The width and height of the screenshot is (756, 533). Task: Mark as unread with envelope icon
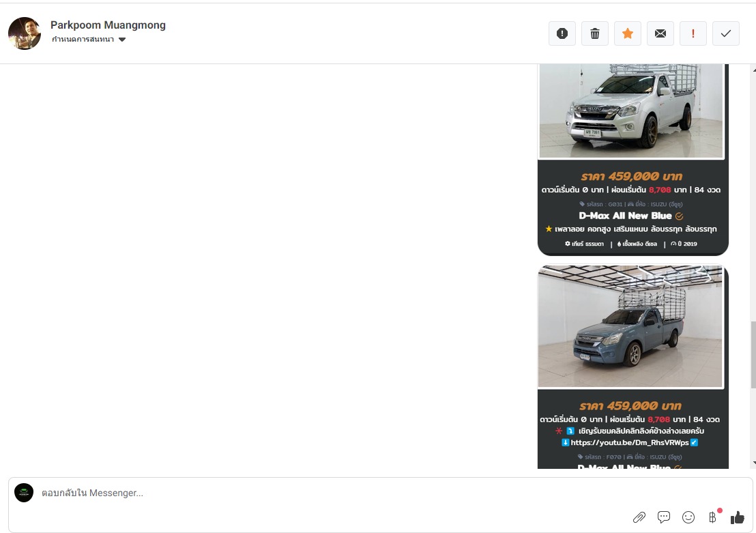(660, 33)
